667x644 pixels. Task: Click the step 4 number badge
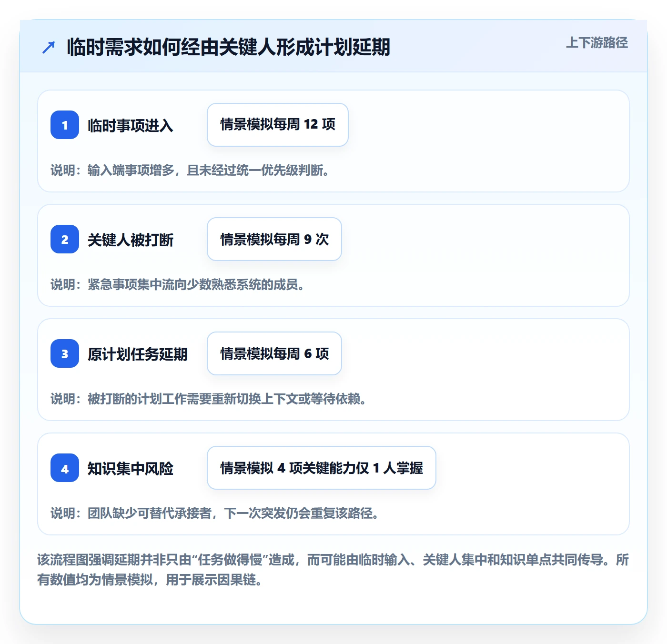[x=65, y=468]
